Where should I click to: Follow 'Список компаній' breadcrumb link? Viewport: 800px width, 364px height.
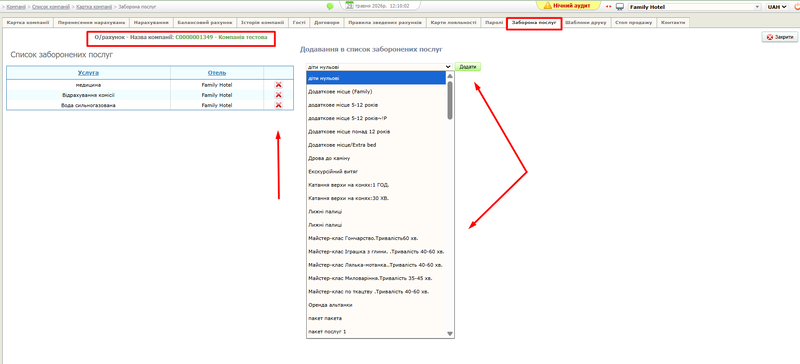(x=51, y=7)
